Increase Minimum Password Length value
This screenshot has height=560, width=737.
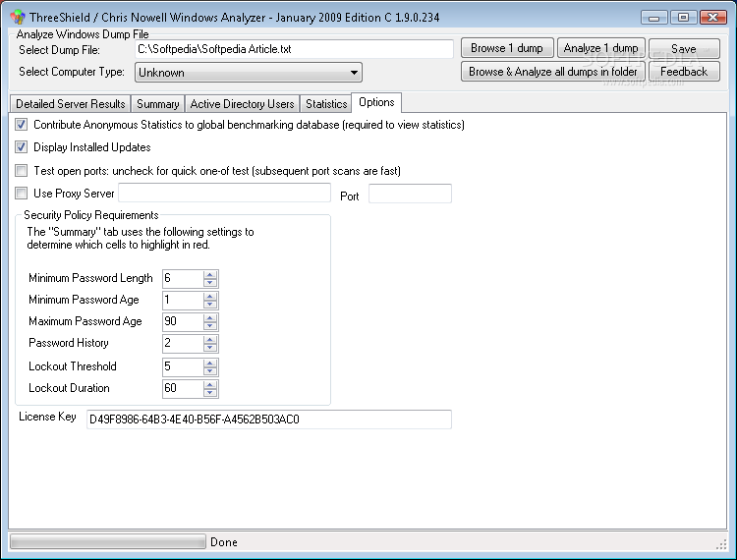point(210,274)
